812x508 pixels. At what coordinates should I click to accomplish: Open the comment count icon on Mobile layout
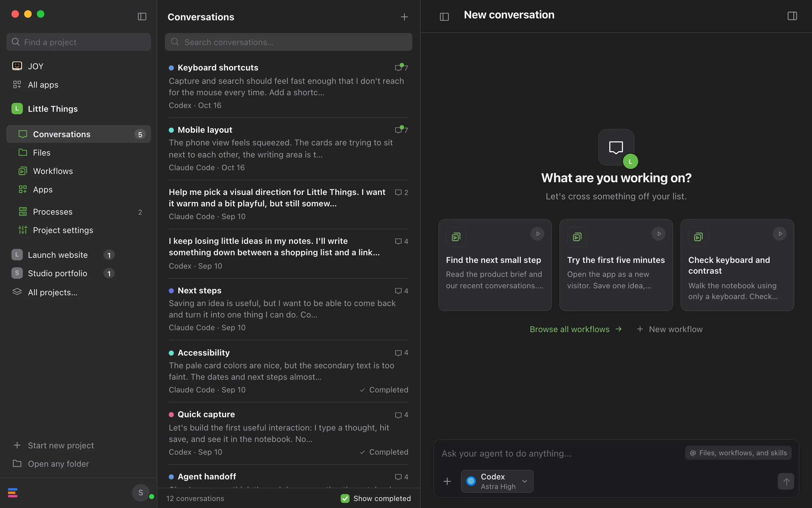(x=401, y=129)
